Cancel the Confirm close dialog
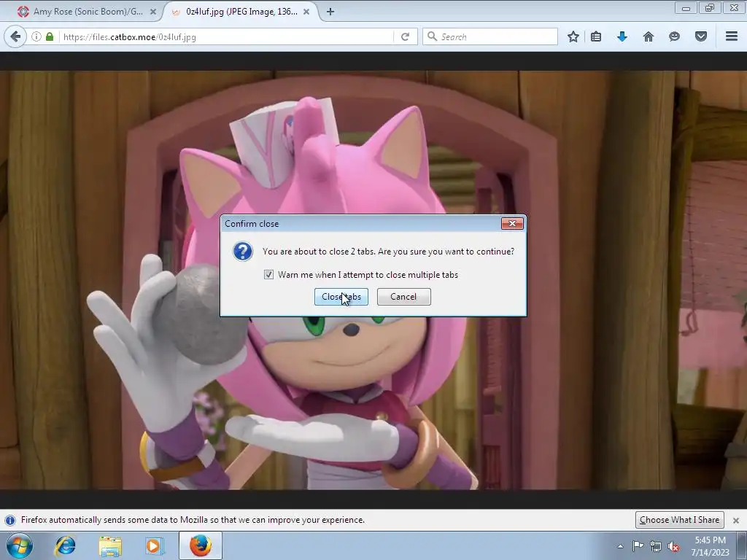 [x=403, y=297]
